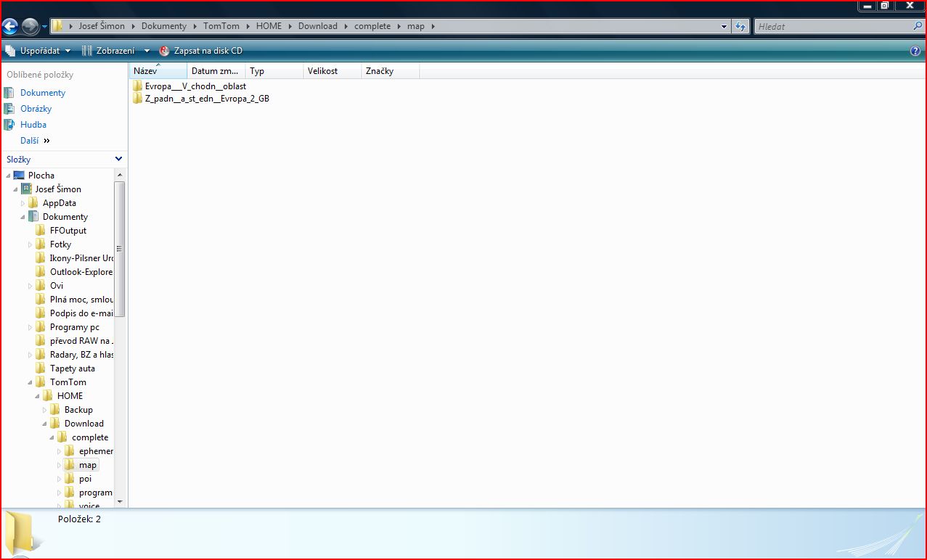Collapse the TomTom folder in tree

point(30,382)
